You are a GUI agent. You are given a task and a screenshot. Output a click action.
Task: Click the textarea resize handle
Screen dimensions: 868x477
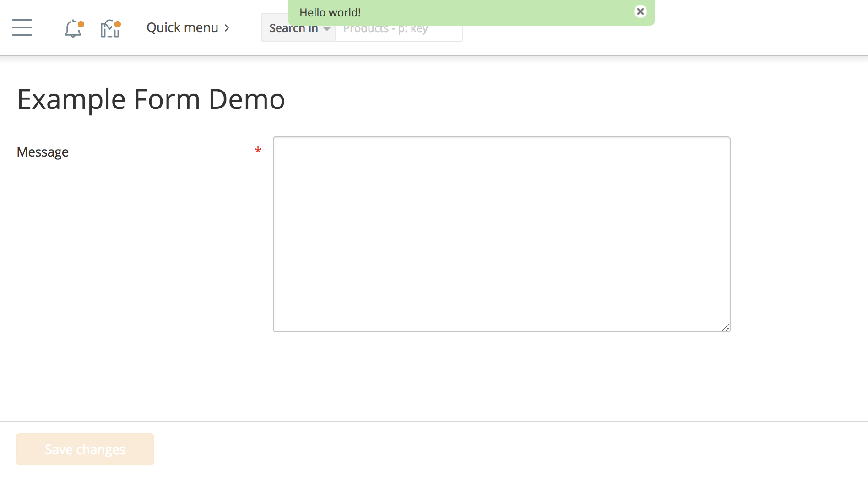click(725, 327)
